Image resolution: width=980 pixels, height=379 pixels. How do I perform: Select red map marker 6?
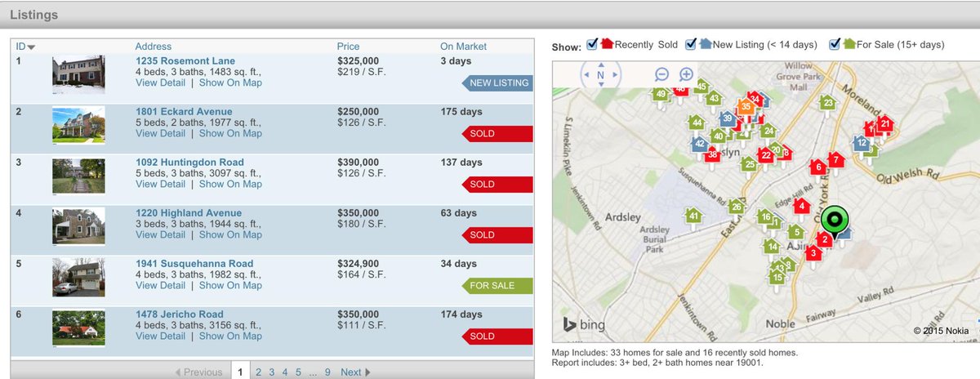818,167
